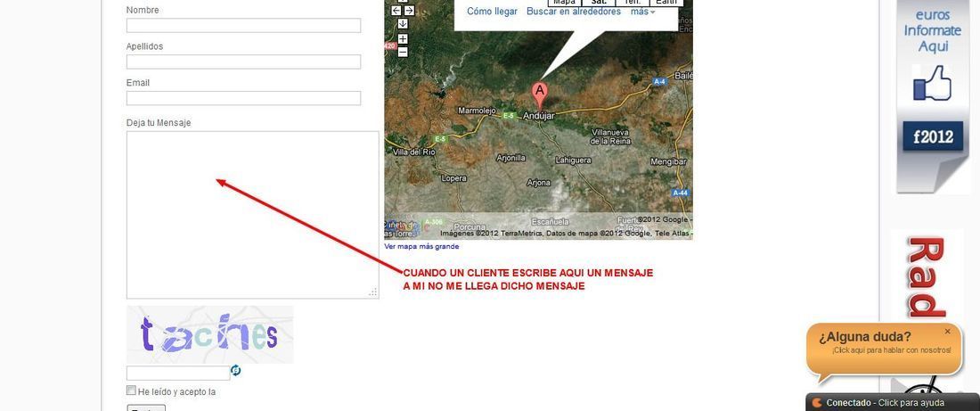Click Informate Aqui banner text
This screenshot has height=411, width=980.
click(933, 38)
